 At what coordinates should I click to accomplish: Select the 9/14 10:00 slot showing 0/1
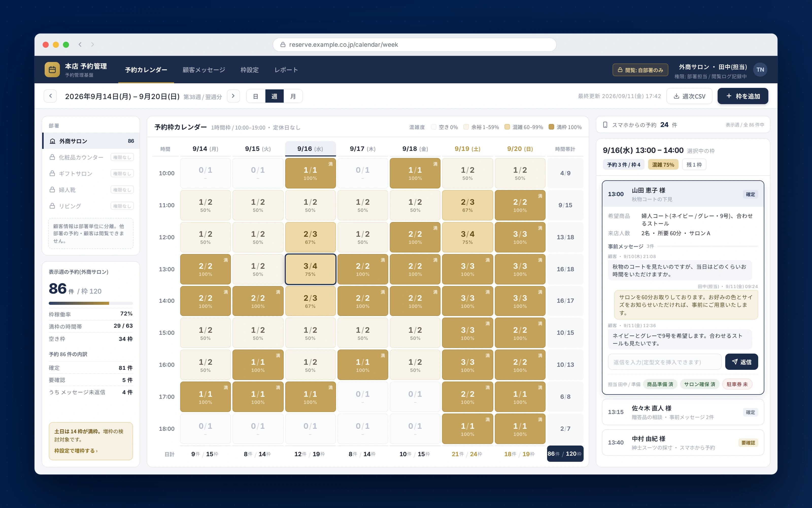pos(205,173)
